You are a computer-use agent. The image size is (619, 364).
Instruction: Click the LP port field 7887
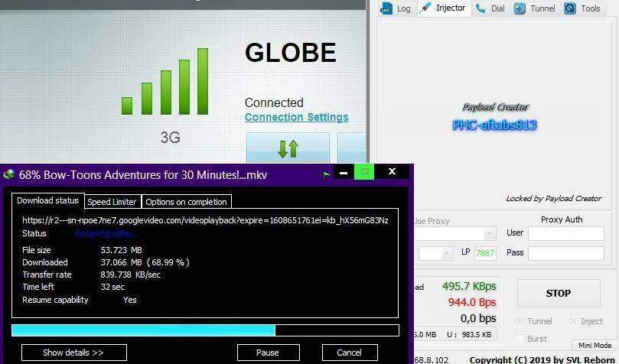pyautogui.click(x=485, y=253)
